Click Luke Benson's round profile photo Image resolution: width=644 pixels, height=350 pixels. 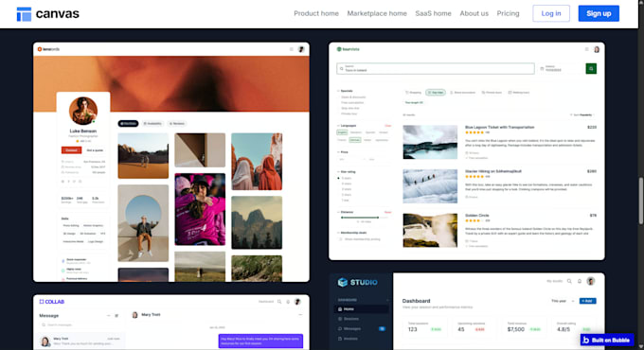(83, 111)
